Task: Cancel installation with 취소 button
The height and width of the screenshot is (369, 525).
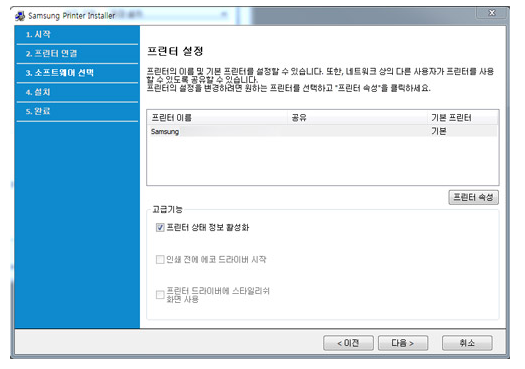Action: click(467, 343)
